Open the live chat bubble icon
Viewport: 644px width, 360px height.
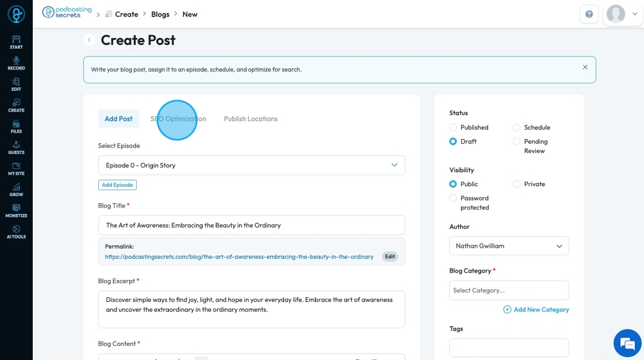pos(627,343)
